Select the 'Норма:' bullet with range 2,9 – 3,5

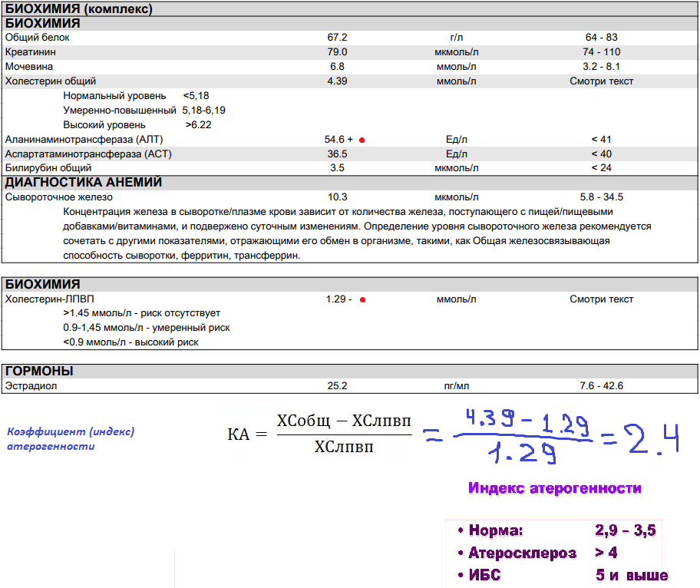tap(556, 530)
